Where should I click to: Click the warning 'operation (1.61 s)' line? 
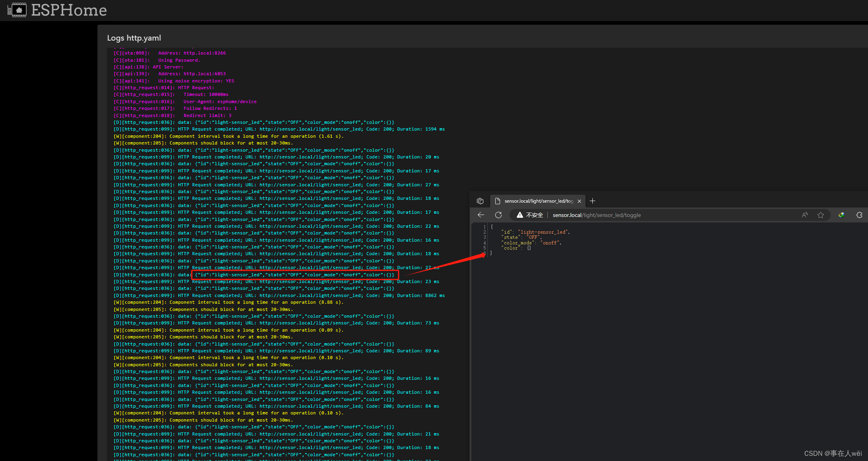(x=229, y=136)
